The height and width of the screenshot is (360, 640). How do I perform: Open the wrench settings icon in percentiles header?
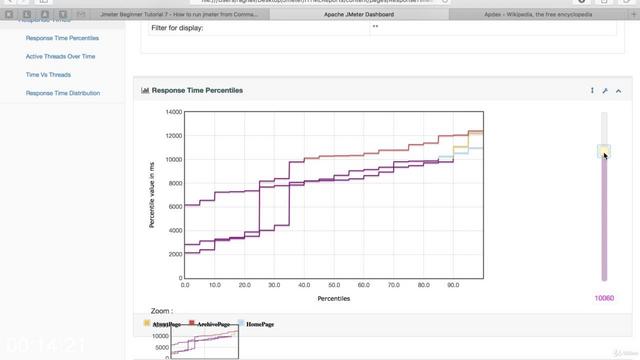click(605, 91)
